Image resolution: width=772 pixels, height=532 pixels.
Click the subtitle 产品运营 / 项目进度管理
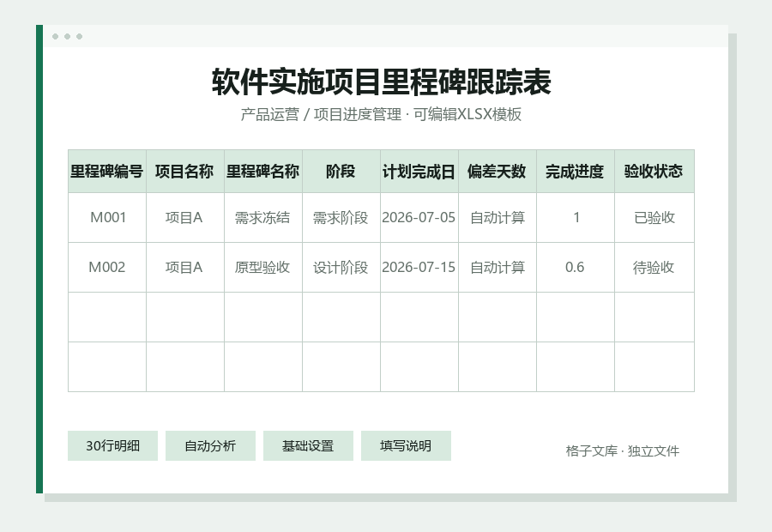pos(321,114)
